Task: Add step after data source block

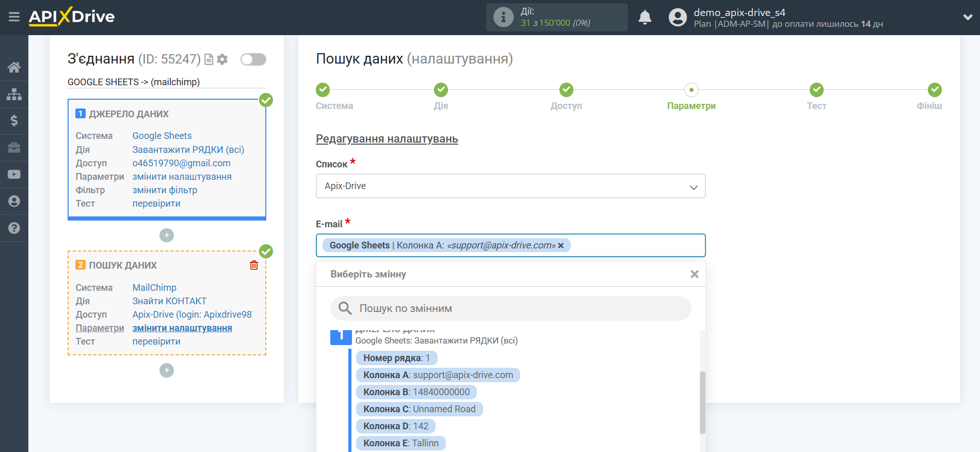Action: [167, 236]
